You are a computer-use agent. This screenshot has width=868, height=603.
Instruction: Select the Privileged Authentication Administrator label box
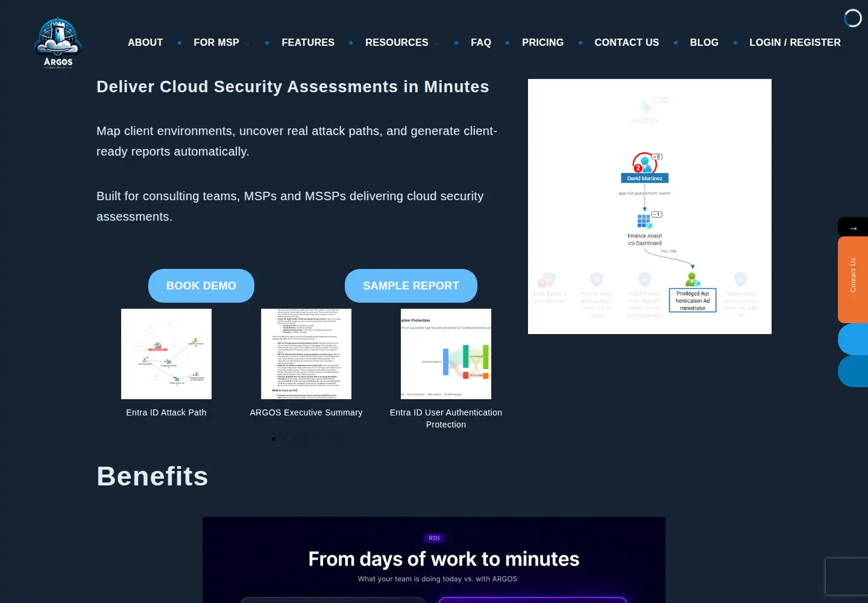click(x=693, y=300)
